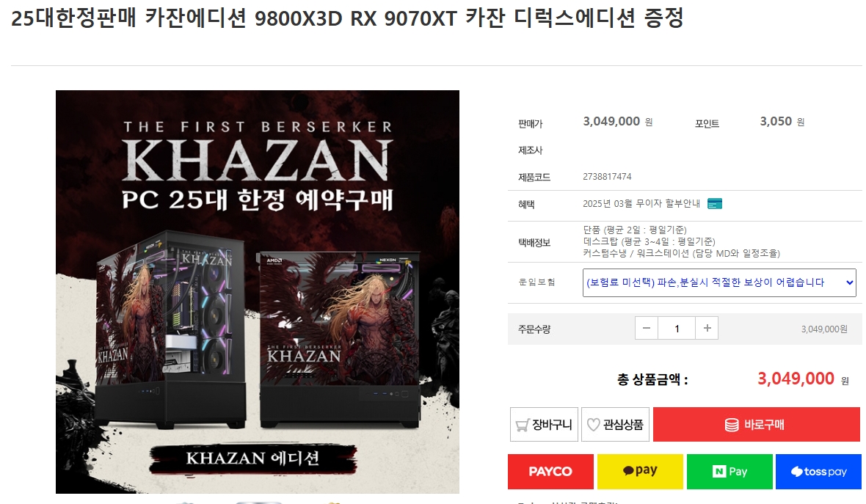Viewport: 866px width, 504px height.
Task: Click the coin stack icon in 바로구매
Action: pos(732,425)
